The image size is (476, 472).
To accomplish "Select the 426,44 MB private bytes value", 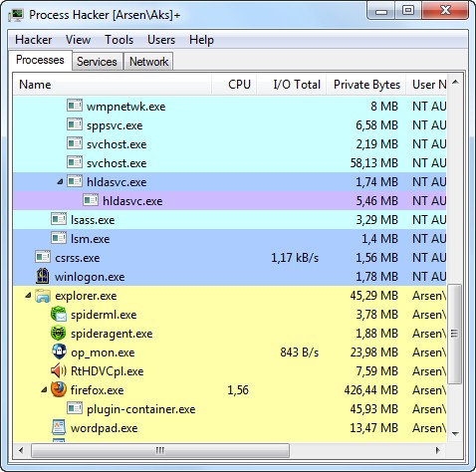I will tap(370, 390).
